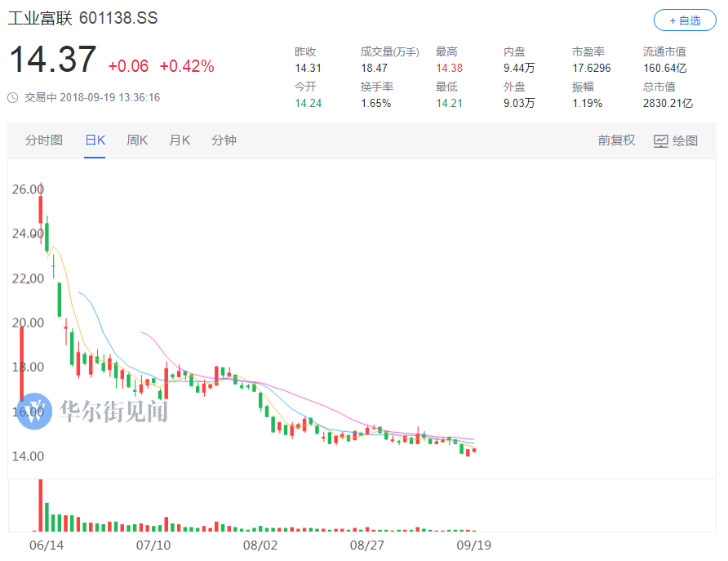The height and width of the screenshot is (561, 728).
Task: Click the current price 14.37
Action: tap(52, 60)
